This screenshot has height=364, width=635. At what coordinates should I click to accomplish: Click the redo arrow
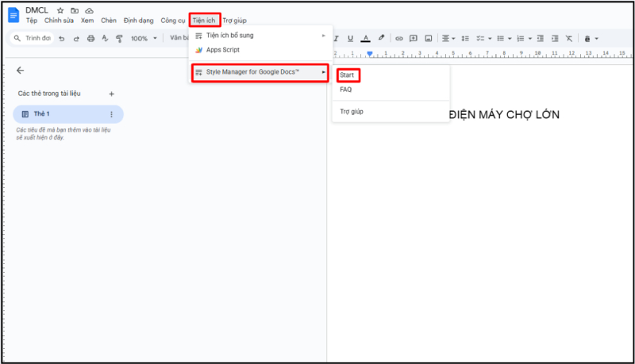click(76, 38)
